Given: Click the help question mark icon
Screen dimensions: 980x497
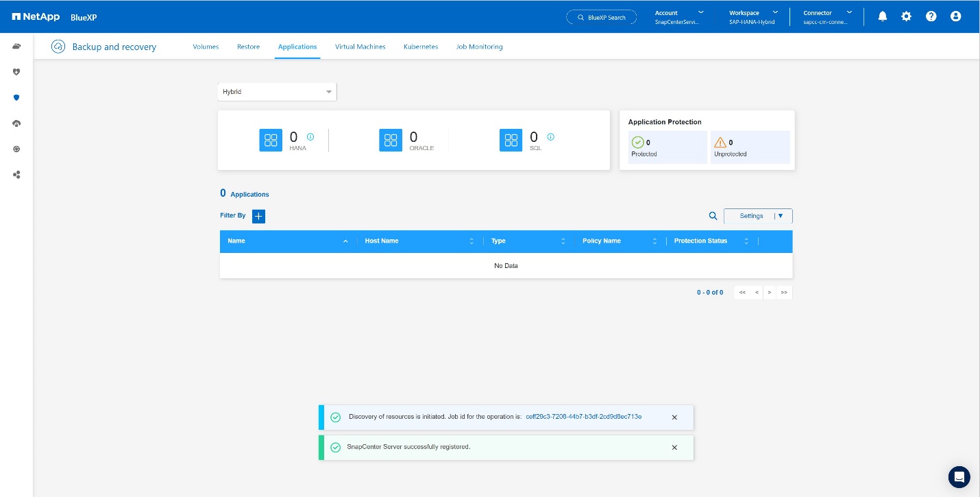Looking at the screenshot, I should tap(931, 16).
